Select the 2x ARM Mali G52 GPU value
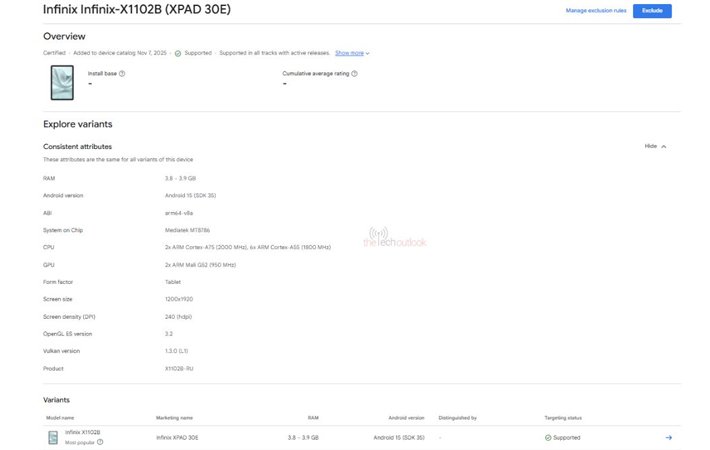Image resolution: width=710 pixels, height=450 pixels. (x=200, y=265)
